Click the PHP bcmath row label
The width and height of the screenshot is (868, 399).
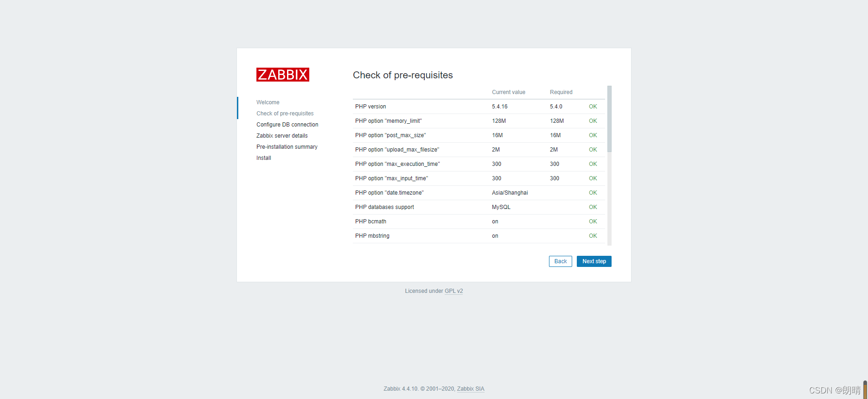click(370, 222)
